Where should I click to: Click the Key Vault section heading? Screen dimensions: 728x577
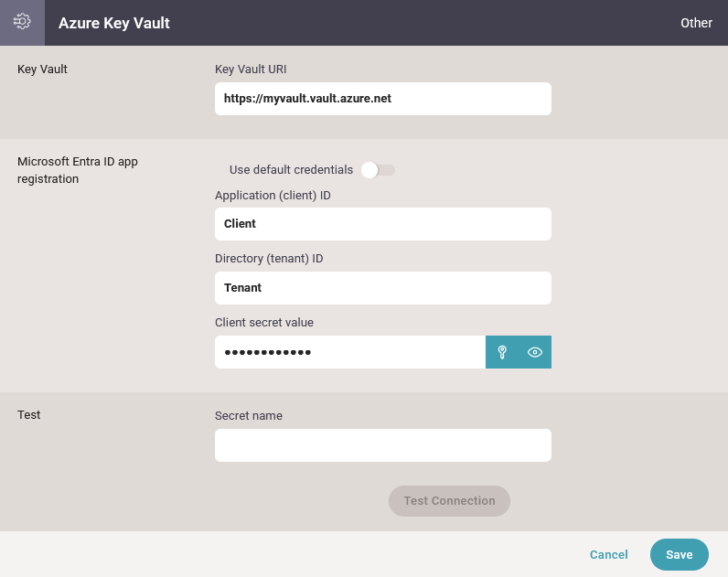click(x=42, y=69)
